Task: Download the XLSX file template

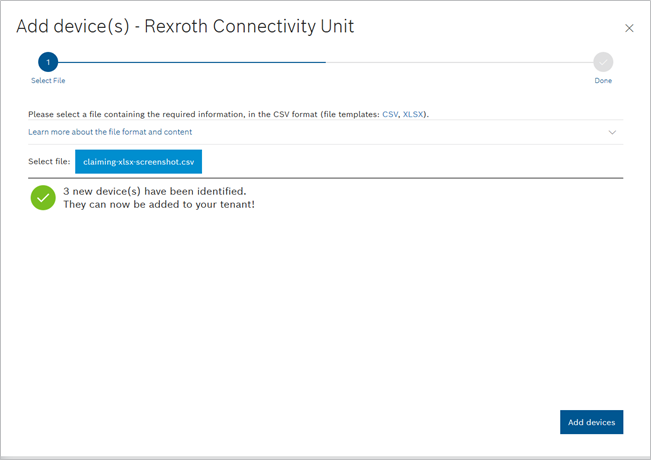Action: (x=413, y=114)
